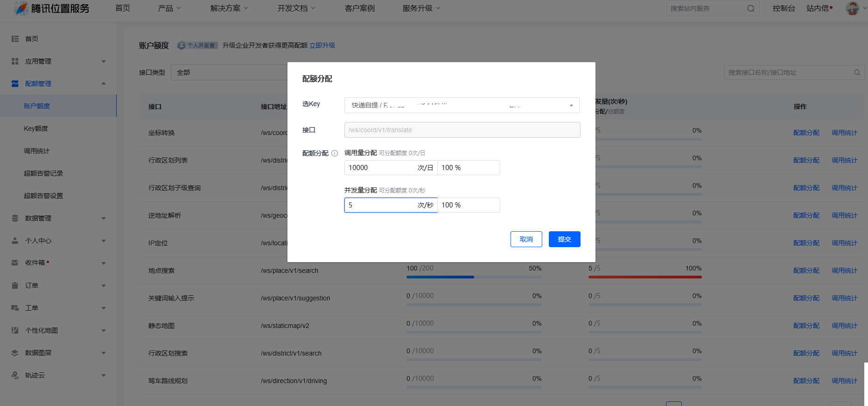Click the interface search magnifier icon
Viewport: 868px width, 406px height.
[857, 72]
